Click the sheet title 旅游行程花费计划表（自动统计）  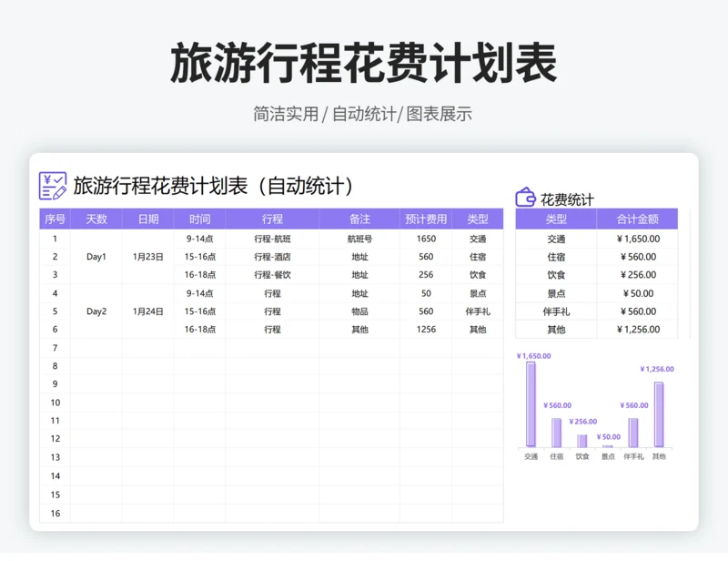214,186
